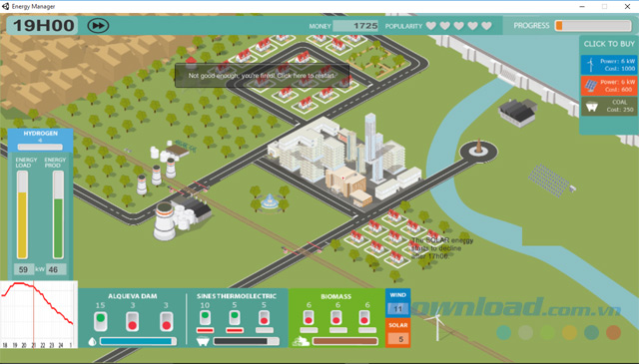This screenshot has height=364, width=639.
Task: Buy coal for 250
Action: (609, 106)
